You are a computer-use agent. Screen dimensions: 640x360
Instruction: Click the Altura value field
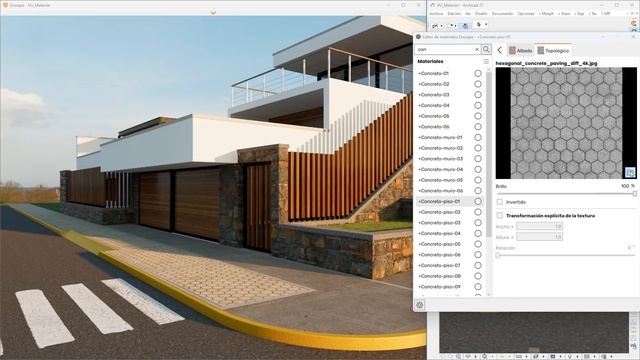tap(539, 237)
